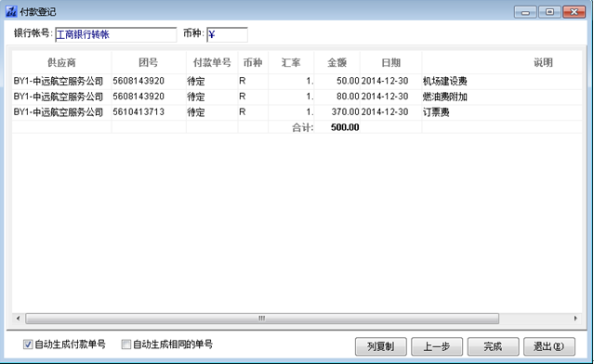Viewport: 594px width, 364px height.
Task: Select the total 500.00 cell
Action: click(337, 127)
